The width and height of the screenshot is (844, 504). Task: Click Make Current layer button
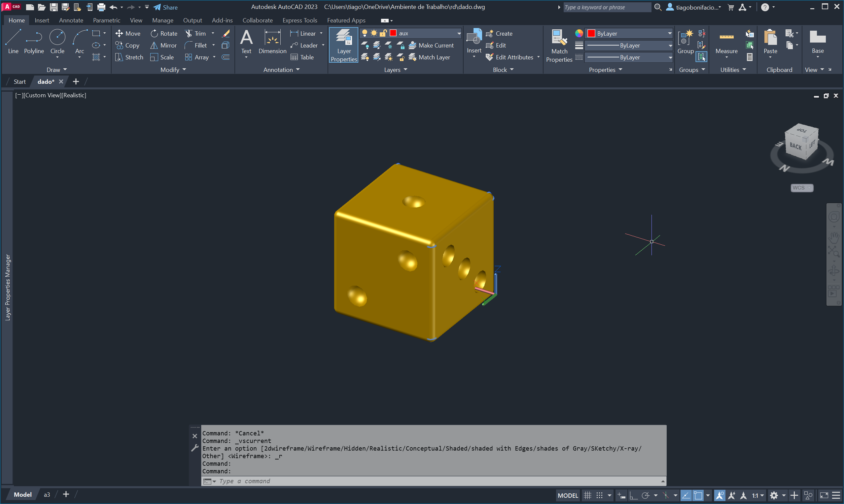[x=431, y=45]
